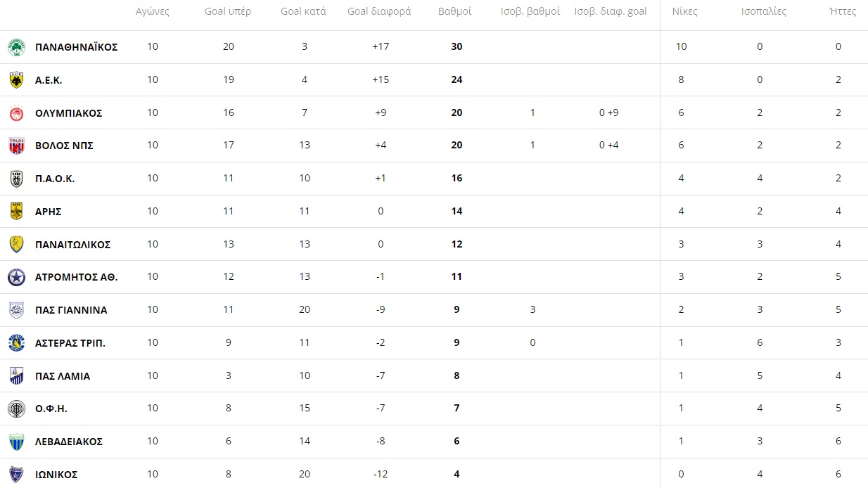Click the Olympiacos red team crest
Screen dimensions: 868x488
(x=16, y=113)
